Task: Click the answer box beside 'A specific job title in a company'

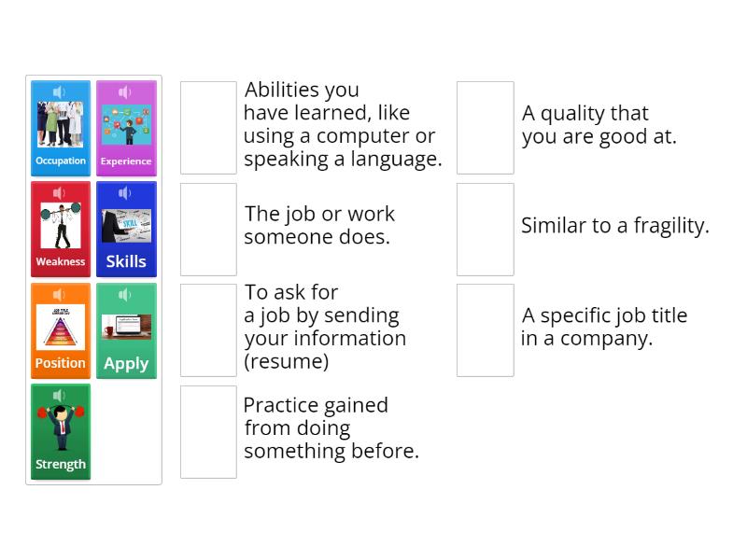Action: coord(485,327)
